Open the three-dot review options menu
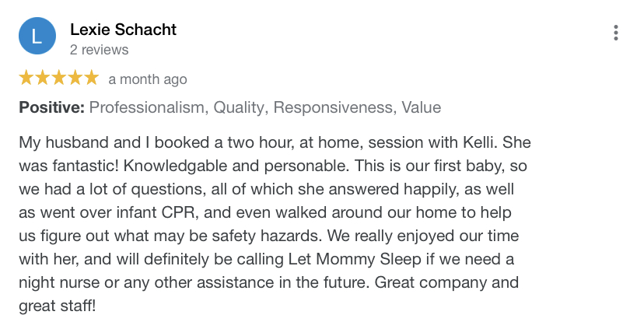The height and width of the screenshot is (329, 644). 616,33
